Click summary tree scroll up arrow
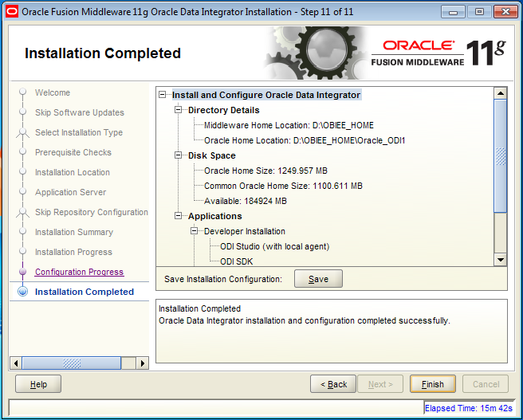Viewport: 523px width, 420px height. click(x=501, y=93)
